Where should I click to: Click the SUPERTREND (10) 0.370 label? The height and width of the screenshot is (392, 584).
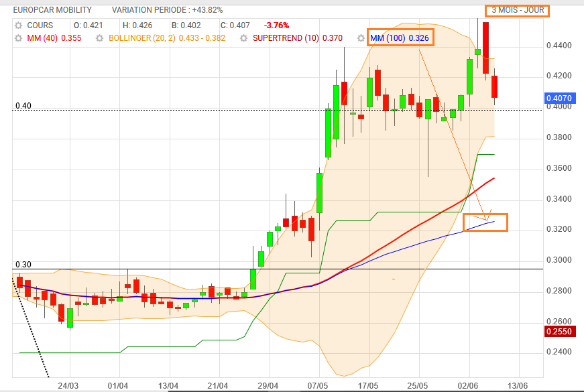(298, 38)
